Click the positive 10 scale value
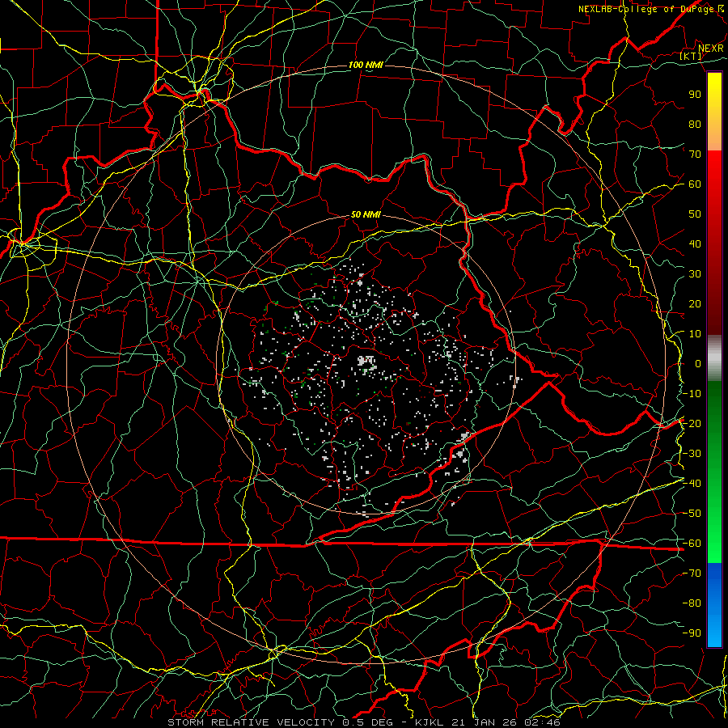The image size is (728, 728). (695, 334)
